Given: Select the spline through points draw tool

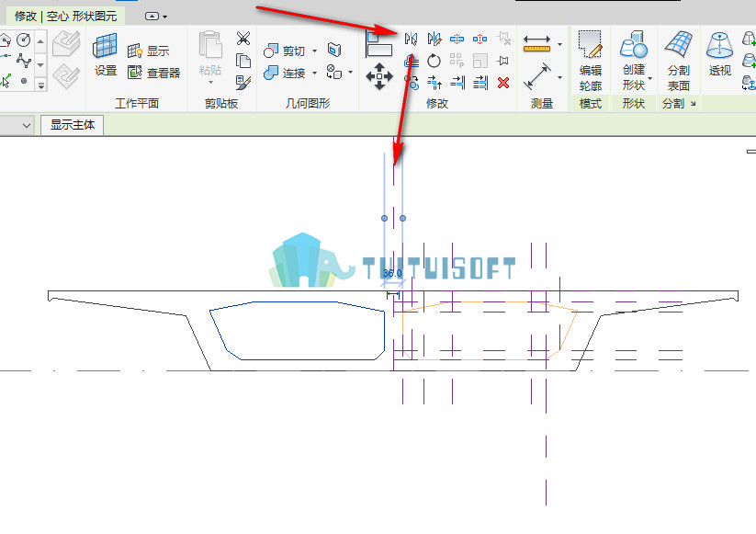Looking at the screenshot, I should 24,61.
